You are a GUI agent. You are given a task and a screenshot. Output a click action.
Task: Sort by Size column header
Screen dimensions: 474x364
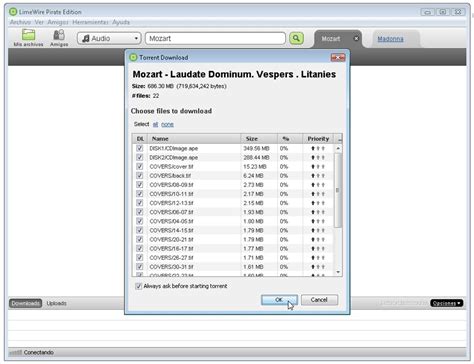coord(259,139)
